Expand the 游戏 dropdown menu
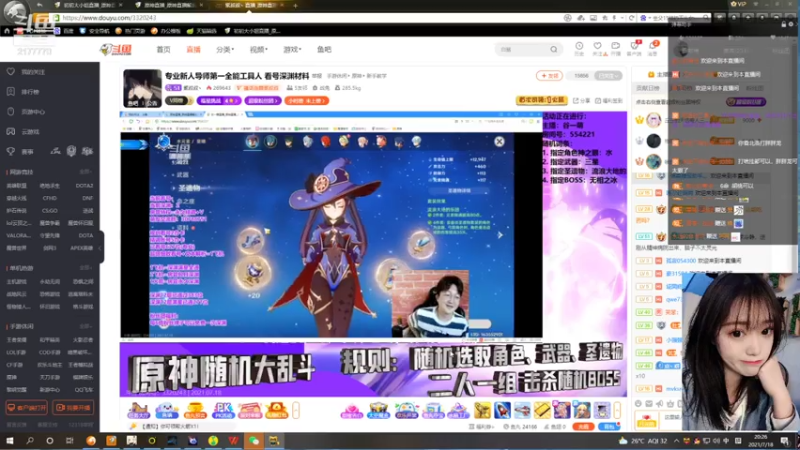This screenshot has width=800, height=450. coord(292,49)
